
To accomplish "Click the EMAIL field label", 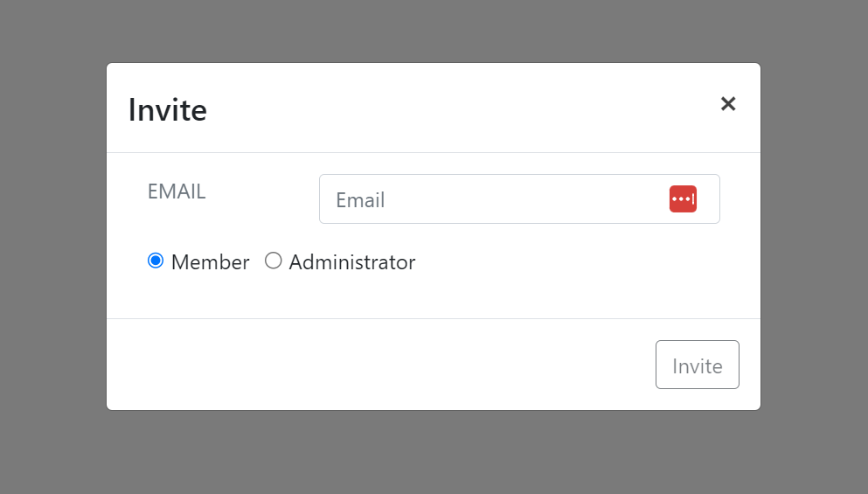I will click(177, 191).
